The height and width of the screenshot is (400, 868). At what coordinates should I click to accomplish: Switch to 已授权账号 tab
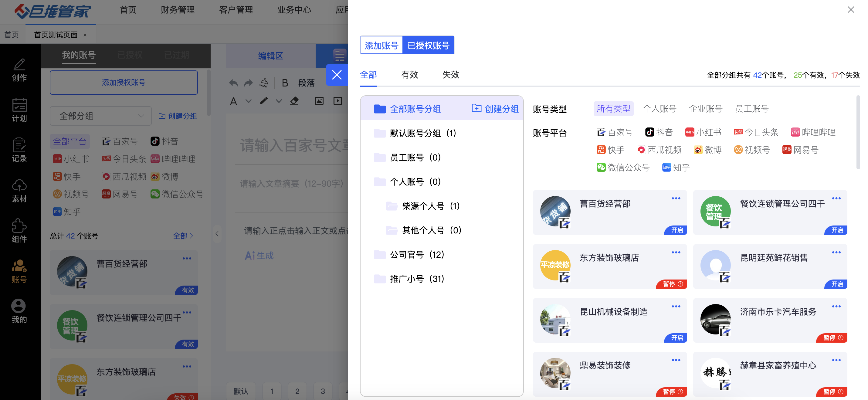pyautogui.click(x=428, y=45)
